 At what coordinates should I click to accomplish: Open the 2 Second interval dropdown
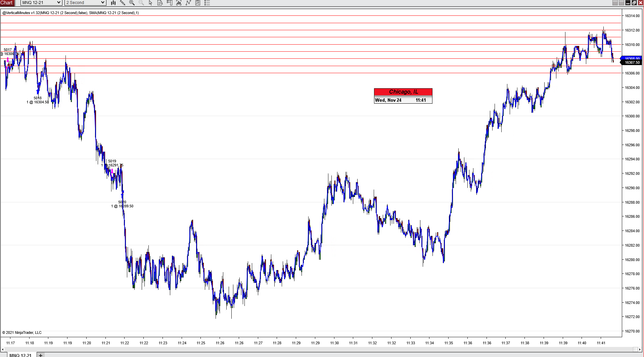pyautogui.click(x=85, y=3)
